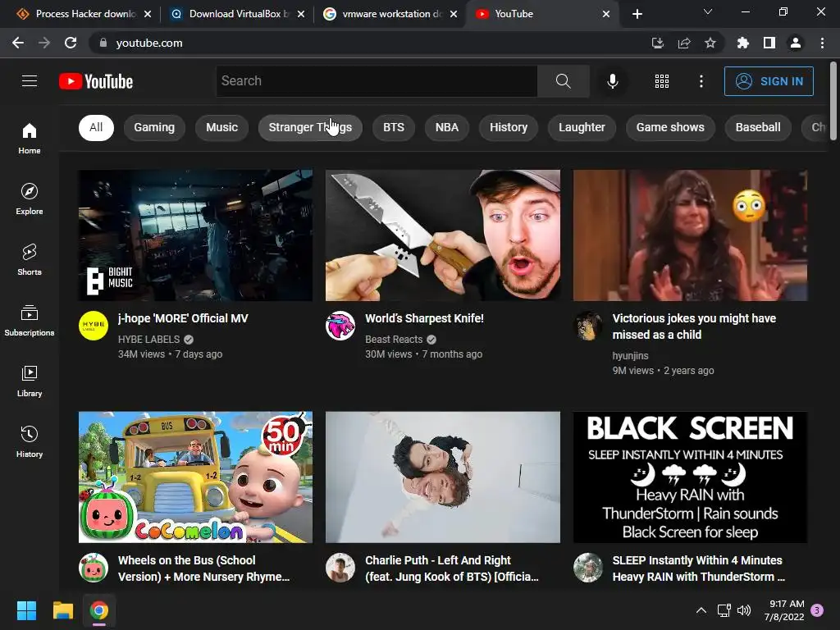Click the browser forward arrow
Screen dimensions: 840x630
coord(44,43)
